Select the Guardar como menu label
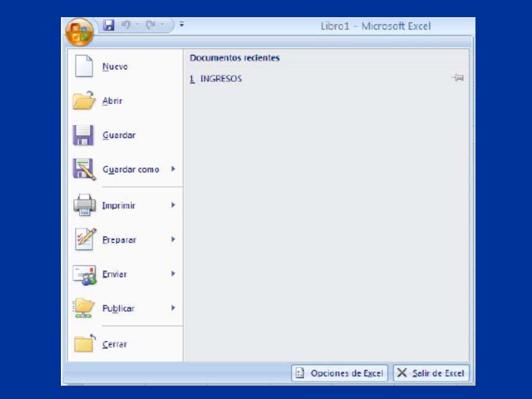532x399 pixels. (131, 170)
